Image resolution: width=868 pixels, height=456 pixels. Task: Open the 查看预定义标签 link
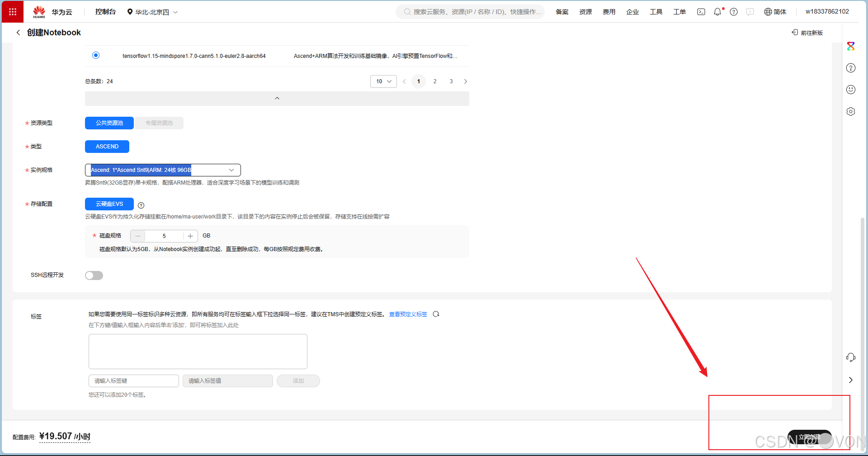(x=408, y=314)
